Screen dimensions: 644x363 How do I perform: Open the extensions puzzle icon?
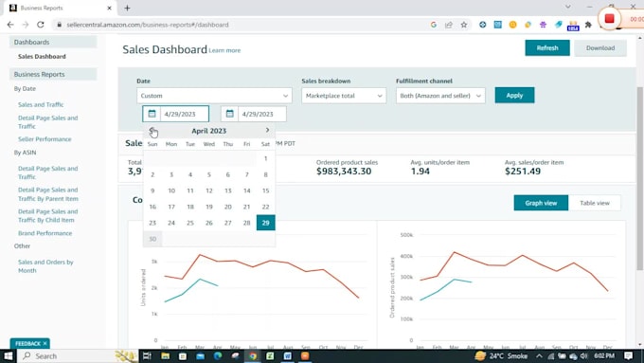point(588,25)
